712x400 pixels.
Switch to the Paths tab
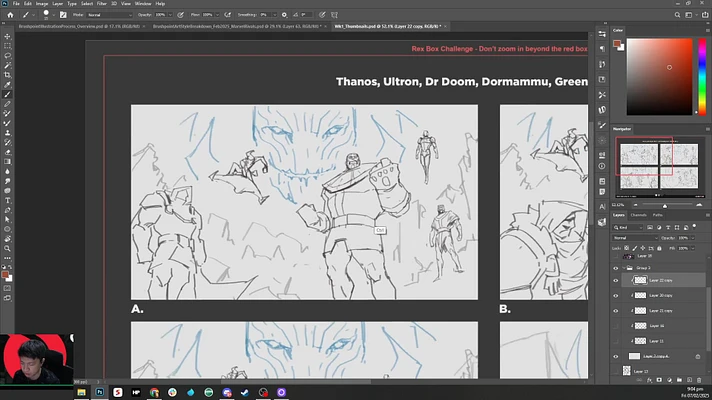tap(658, 215)
